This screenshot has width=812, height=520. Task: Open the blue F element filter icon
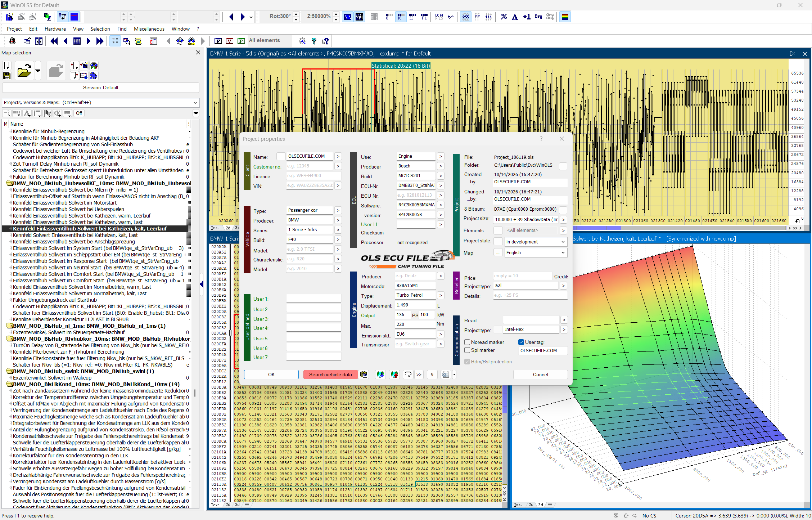[x=218, y=41]
